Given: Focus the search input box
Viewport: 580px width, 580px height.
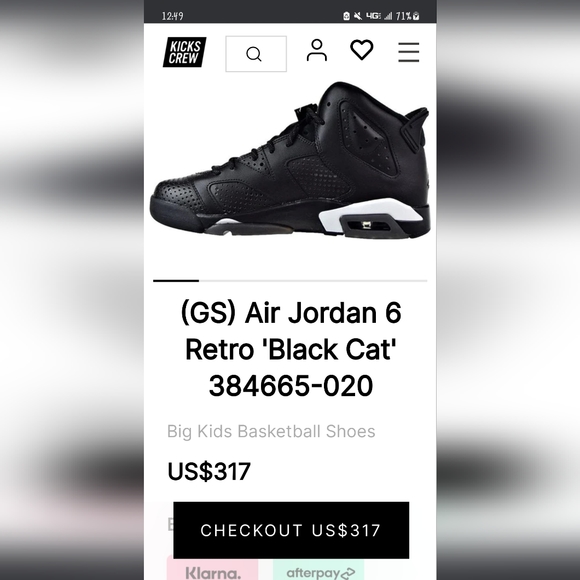Looking at the screenshot, I should tap(256, 54).
